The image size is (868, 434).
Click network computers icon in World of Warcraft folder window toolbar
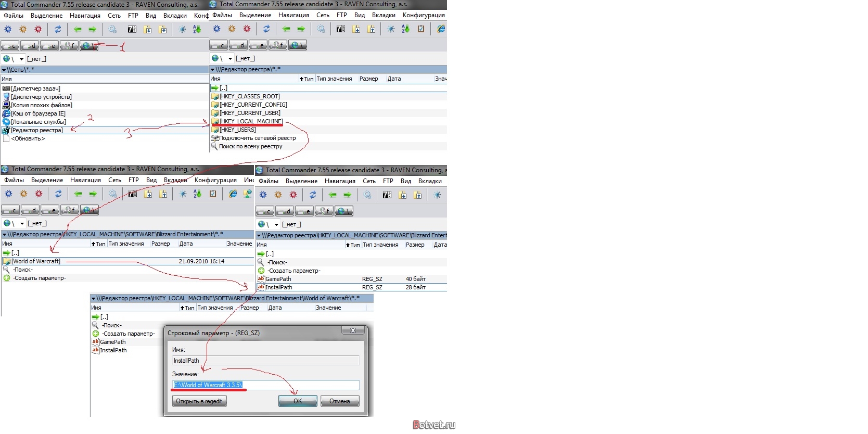(x=248, y=194)
